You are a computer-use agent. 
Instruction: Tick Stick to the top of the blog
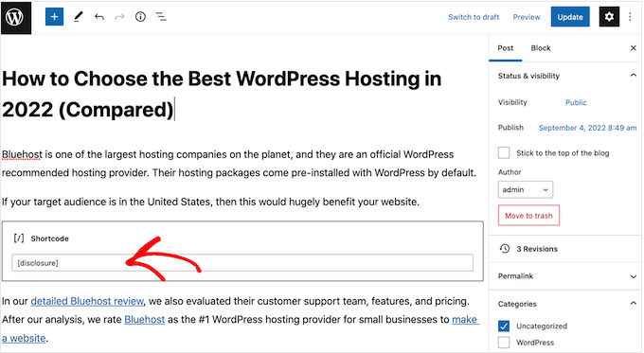coord(504,152)
